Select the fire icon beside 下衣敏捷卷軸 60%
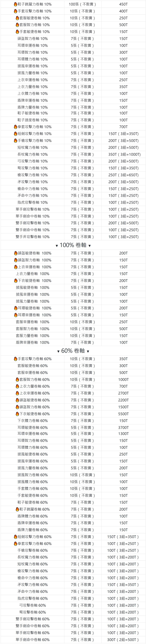Viewport: 146px width, 644px height. (x=18, y=414)
